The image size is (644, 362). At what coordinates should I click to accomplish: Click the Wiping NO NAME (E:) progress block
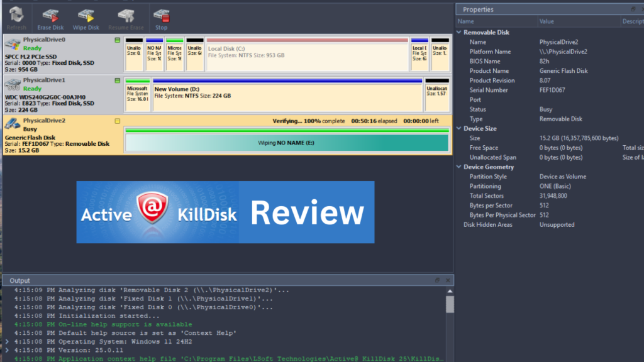287,143
